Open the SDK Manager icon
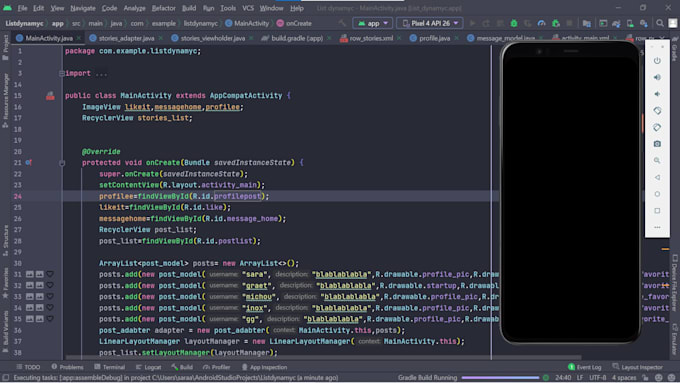Viewport: 680px width, 383px height. coord(644,23)
